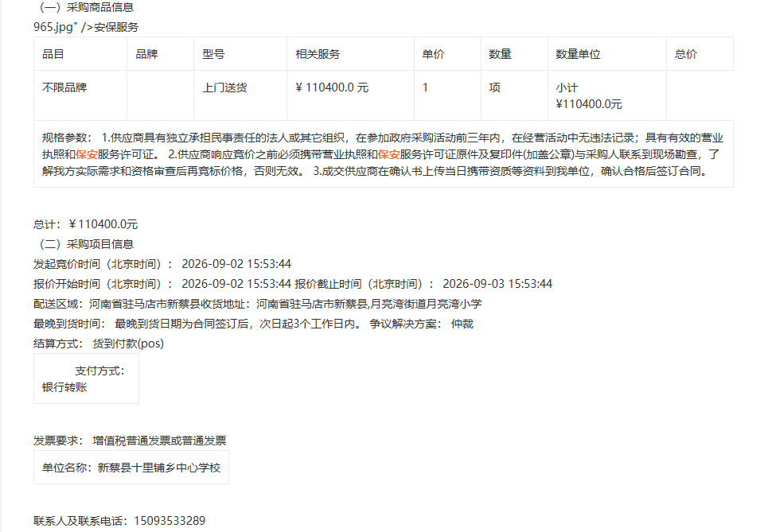Click the 数量单位 column header
This screenshot has width=764, height=532.
point(607,54)
